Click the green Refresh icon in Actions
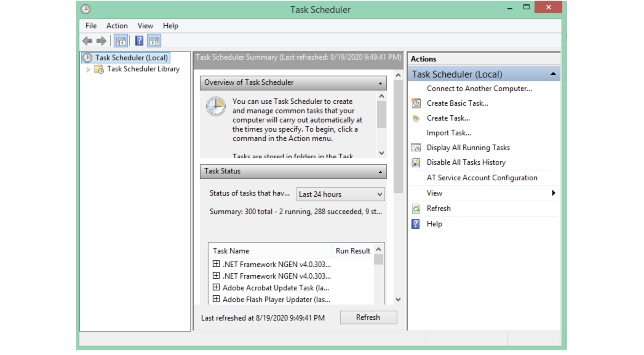Viewport: 644px width, 355px height. coord(416,209)
